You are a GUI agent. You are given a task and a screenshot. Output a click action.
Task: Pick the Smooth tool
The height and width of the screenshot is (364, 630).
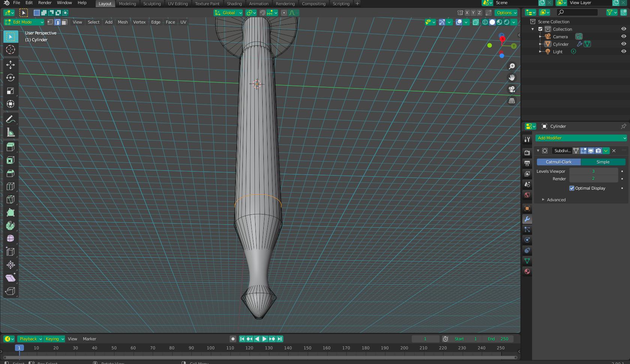(x=11, y=239)
